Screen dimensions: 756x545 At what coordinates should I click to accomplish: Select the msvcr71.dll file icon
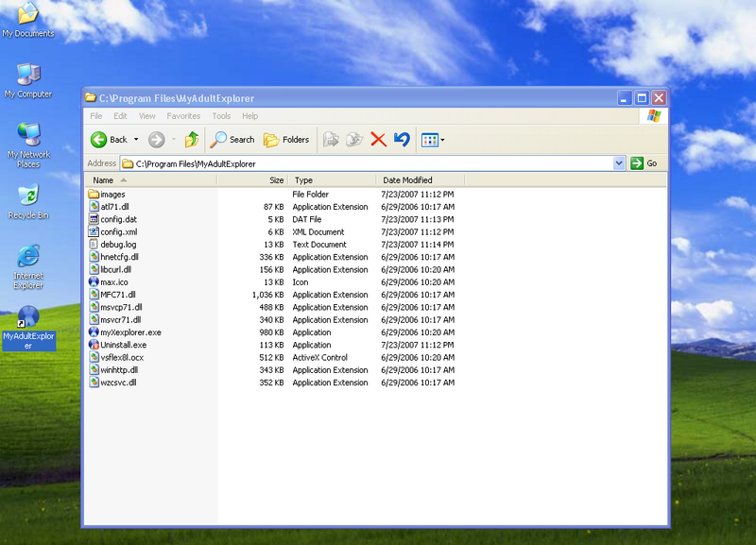[x=94, y=319]
